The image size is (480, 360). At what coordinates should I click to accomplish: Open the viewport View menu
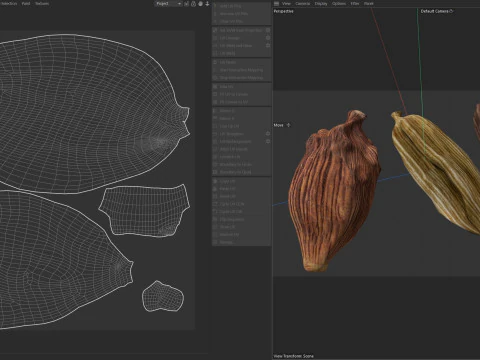click(286, 4)
